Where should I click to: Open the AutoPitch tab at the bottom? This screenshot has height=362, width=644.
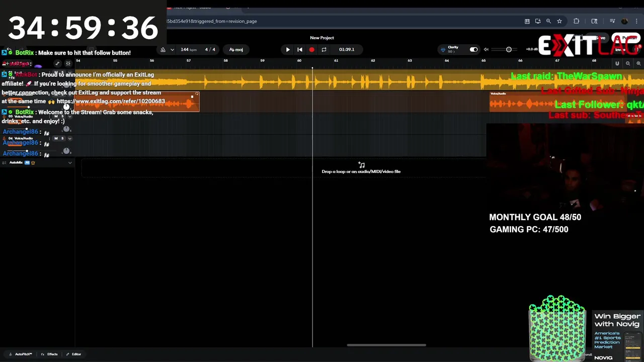[21, 354]
